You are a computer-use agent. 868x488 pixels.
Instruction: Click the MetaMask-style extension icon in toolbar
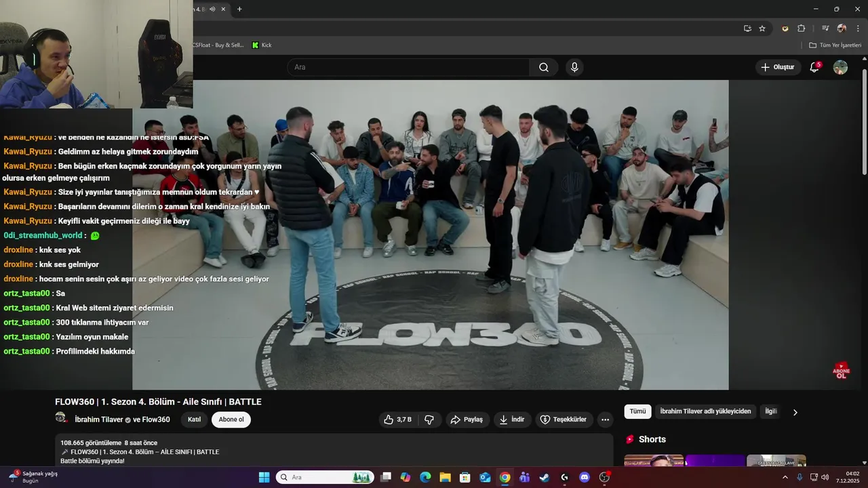tap(785, 28)
